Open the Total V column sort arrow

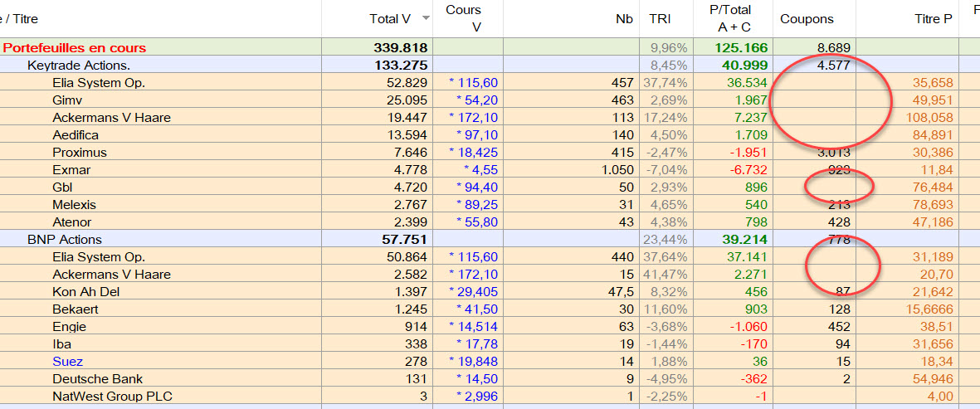(x=426, y=18)
